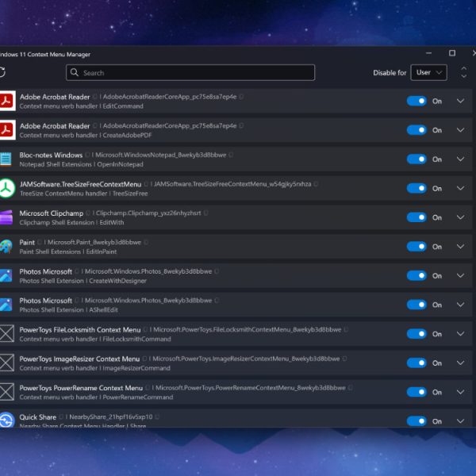Click the TreeSize green tree icon

pos(6,189)
